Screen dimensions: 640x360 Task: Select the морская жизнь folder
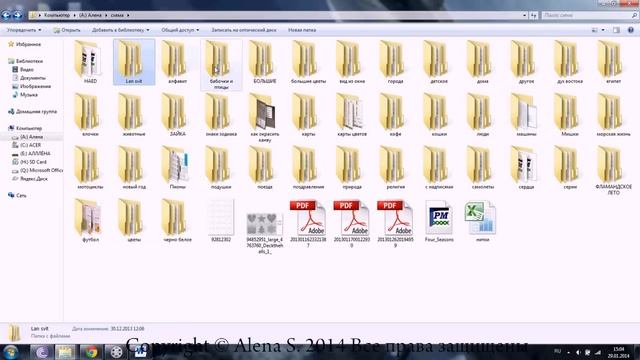(x=613, y=115)
